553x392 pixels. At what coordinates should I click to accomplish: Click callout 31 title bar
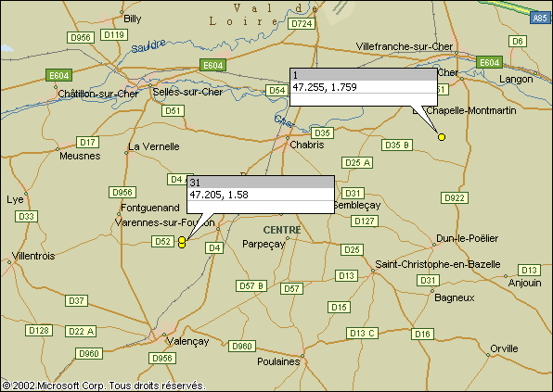261,183
